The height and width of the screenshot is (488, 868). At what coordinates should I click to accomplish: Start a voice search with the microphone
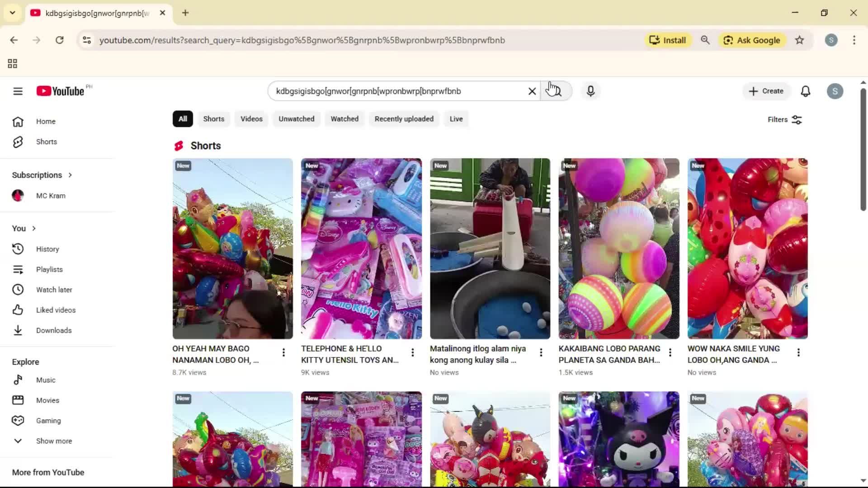pos(591,91)
